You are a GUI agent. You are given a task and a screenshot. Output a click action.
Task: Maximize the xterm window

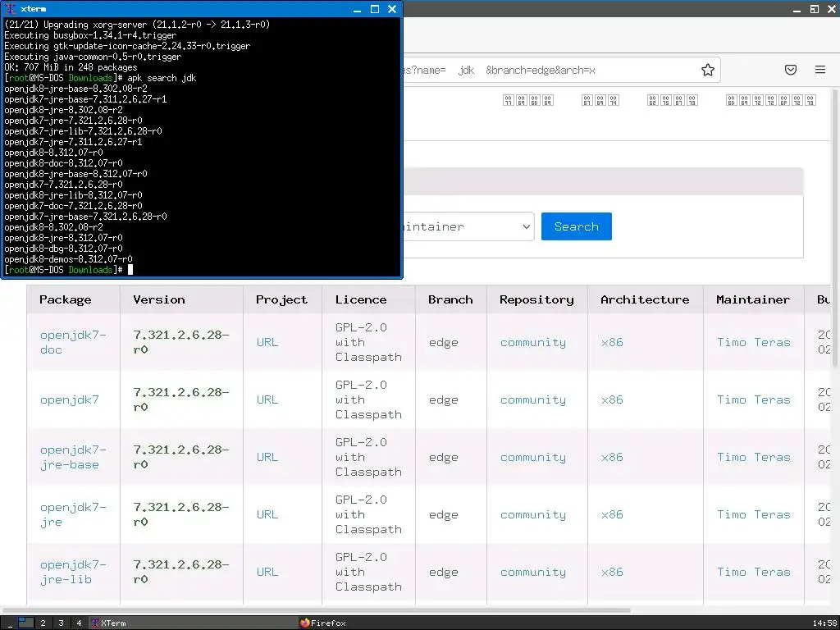tap(375, 9)
